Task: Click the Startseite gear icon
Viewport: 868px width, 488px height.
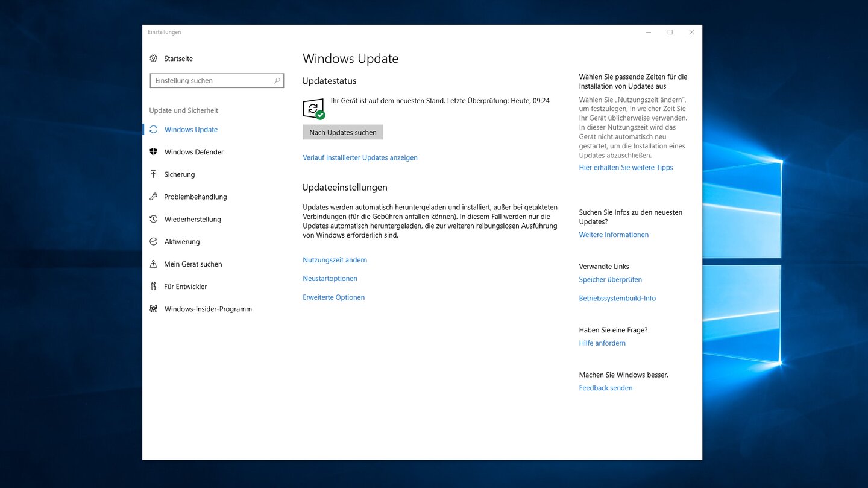Action: (x=153, y=59)
